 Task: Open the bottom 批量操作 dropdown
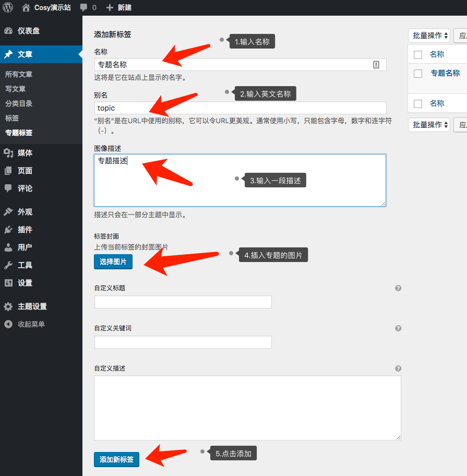(429, 125)
